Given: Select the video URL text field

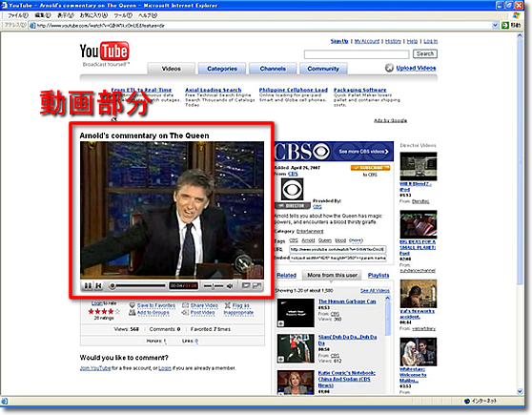Looking at the screenshot, I should click(x=338, y=249).
